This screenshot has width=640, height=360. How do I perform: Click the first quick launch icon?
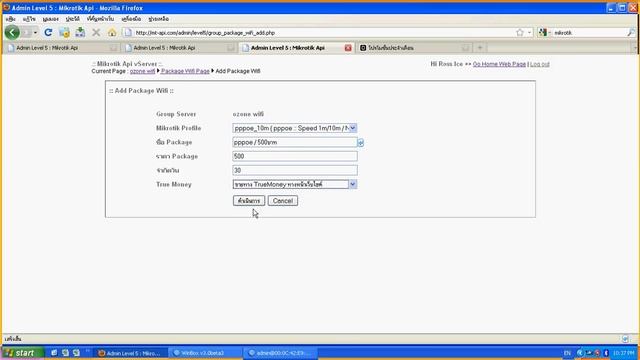coord(54,353)
